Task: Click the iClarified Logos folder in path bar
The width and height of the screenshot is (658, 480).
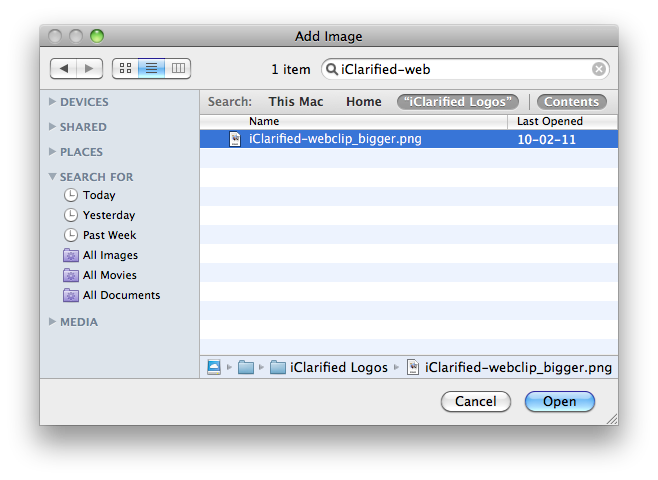Action: coord(329,368)
